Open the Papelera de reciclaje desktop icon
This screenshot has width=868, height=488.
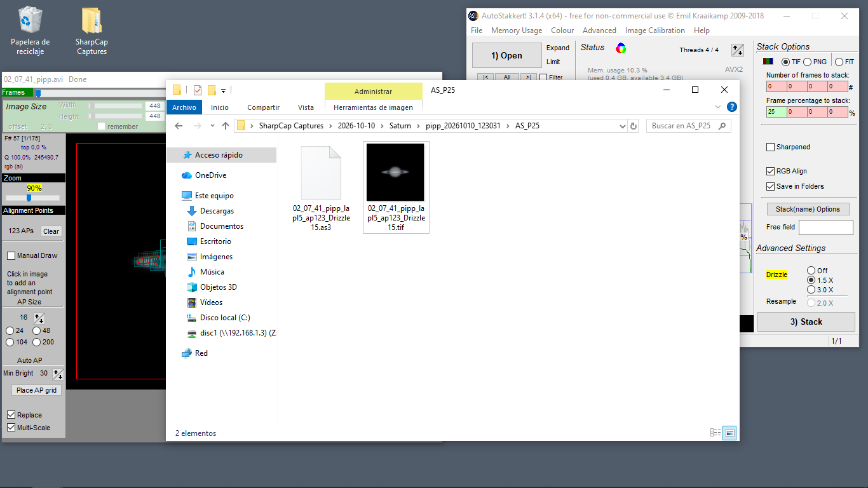point(30,30)
